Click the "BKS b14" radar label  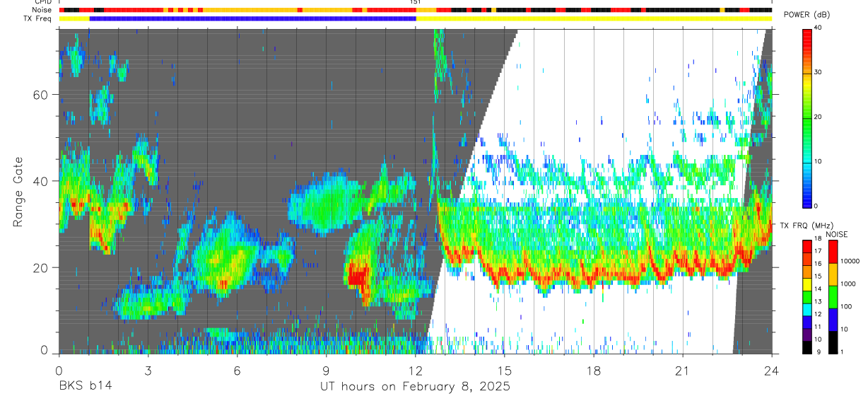[85, 386]
